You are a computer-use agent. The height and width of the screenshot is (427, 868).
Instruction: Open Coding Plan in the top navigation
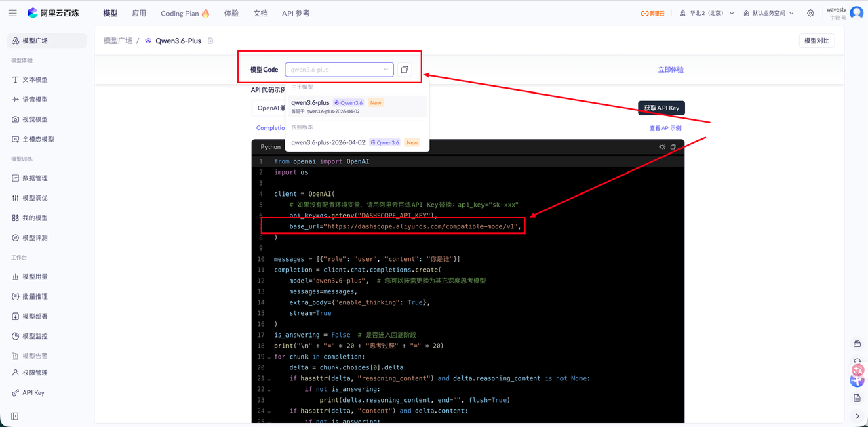(185, 13)
